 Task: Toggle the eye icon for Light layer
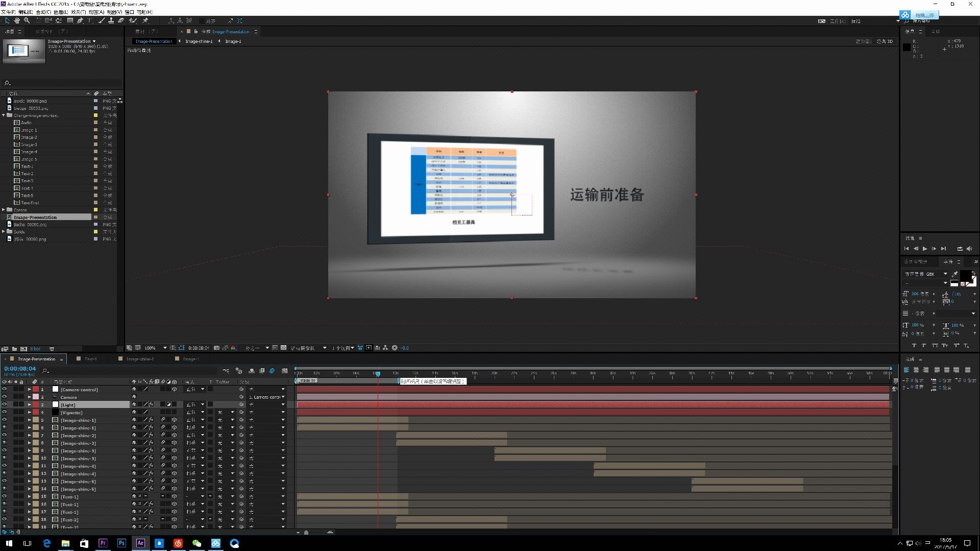[x=5, y=404]
